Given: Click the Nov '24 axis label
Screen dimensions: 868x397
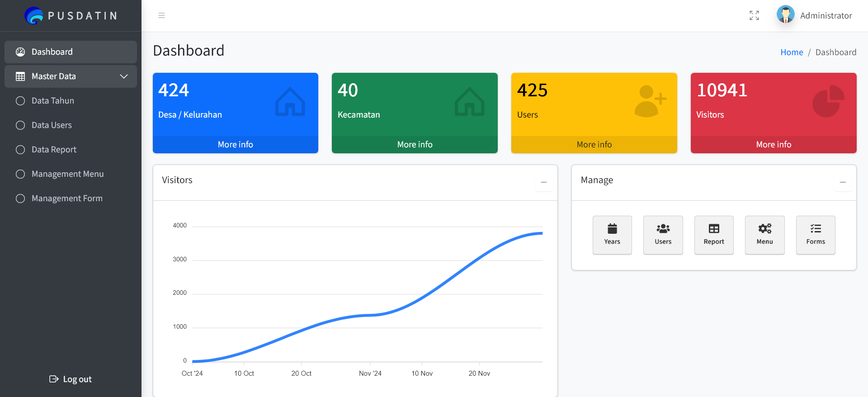Looking at the screenshot, I should (370, 373).
